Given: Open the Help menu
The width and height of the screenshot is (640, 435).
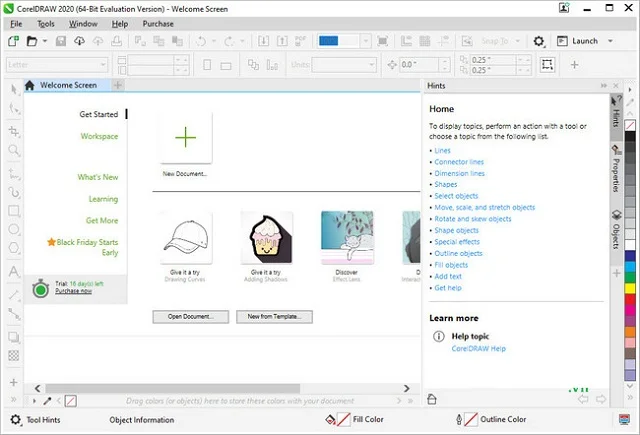Looking at the screenshot, I should 120,24.
